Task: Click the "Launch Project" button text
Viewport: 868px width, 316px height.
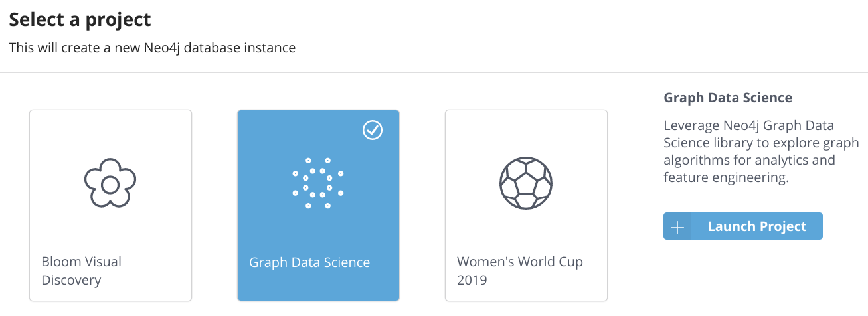Action: [757, 226]
